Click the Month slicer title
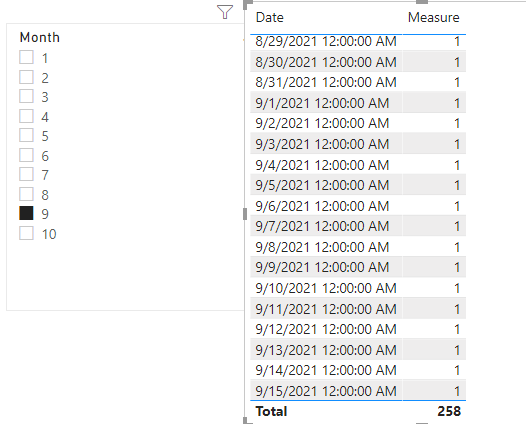Screen dimensions: 526x424 point(40,37)
